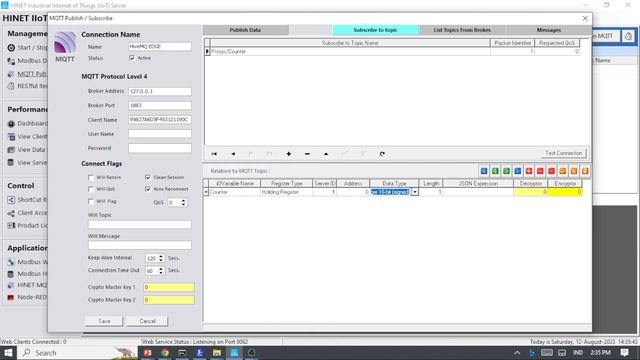Toggle the Active status checkbox

(132, 58)
